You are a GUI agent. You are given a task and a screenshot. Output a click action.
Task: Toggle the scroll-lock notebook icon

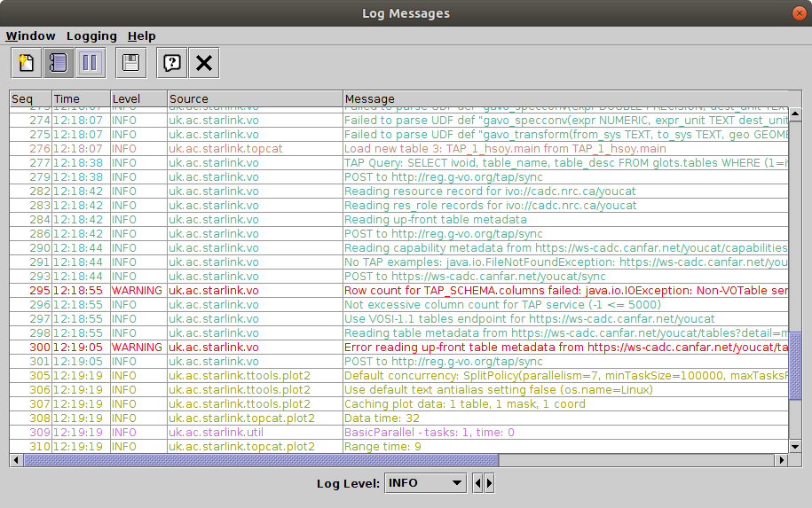coord(58,63)
